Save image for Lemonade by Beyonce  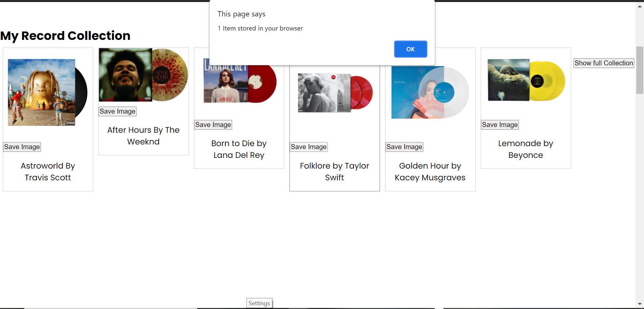tap(500, 125)
